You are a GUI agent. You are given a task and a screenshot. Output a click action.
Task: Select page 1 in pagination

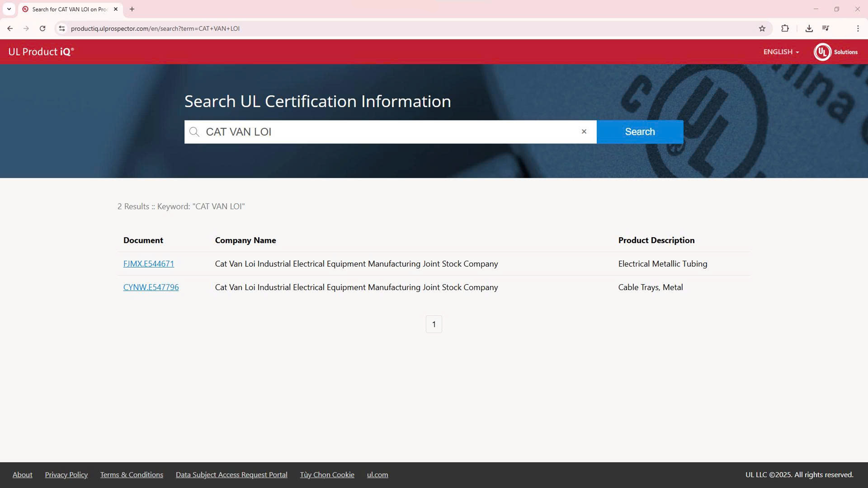point(434,324)
